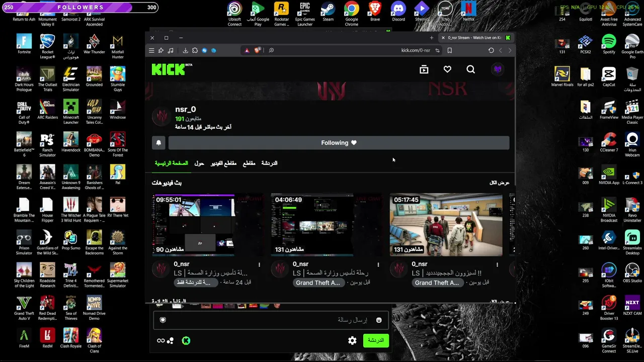The width and height of the screenshot is (644, 362).
Task: Select the مقاطع الفيديو tab
Action: pos(223,163)
